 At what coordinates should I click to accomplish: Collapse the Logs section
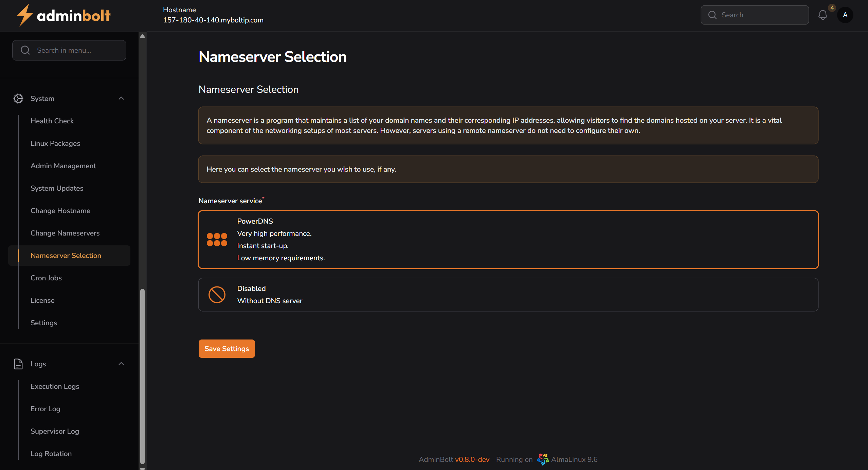tap(121, 364)
